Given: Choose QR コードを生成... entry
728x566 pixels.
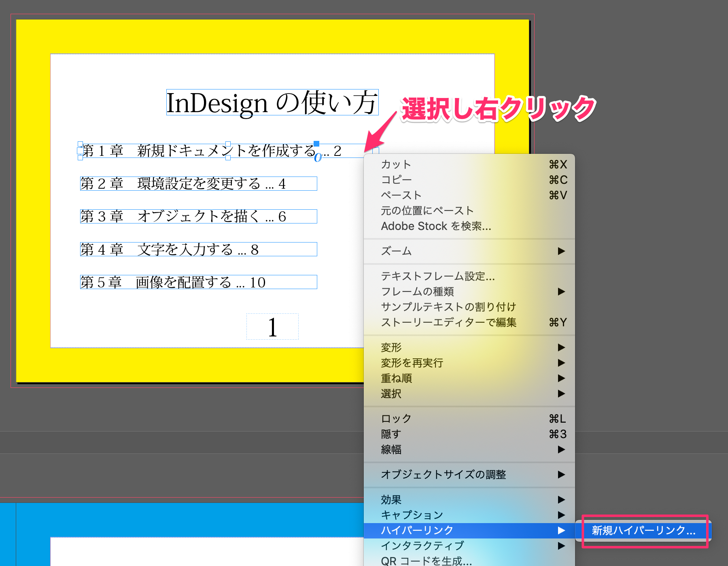Looking at the screenshot, I should pyautogui.click(x=469, y=561).
